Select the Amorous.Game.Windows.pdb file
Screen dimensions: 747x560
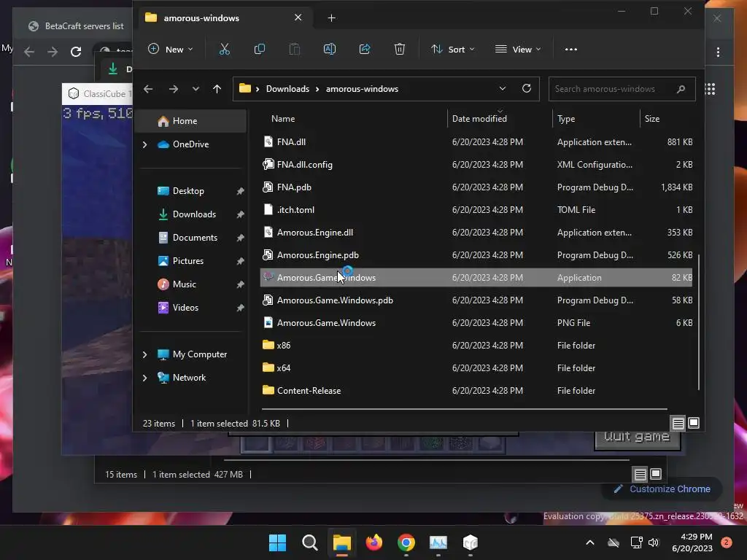476,300
